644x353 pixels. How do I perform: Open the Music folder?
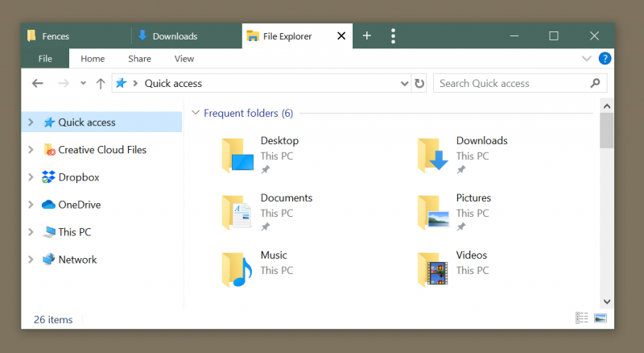258,269
